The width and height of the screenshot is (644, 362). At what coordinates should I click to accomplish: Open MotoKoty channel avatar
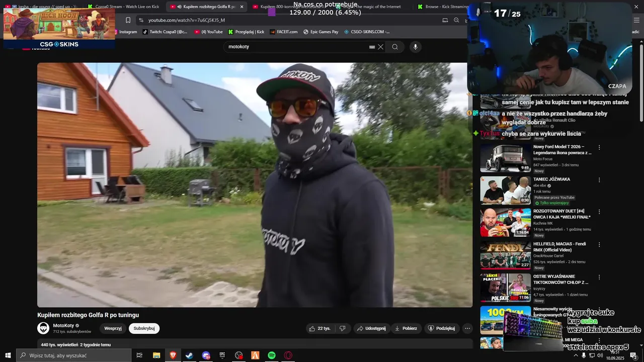click(43, 328)
